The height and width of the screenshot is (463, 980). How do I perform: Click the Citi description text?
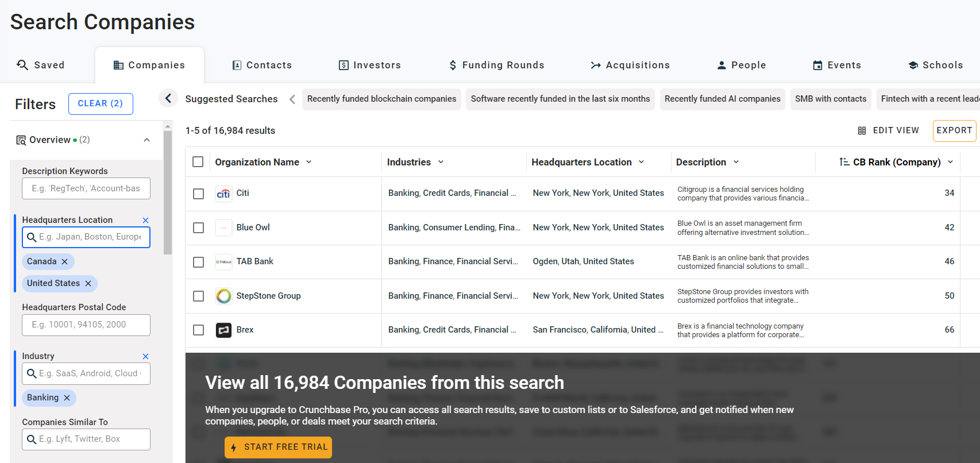coord(743,194)
